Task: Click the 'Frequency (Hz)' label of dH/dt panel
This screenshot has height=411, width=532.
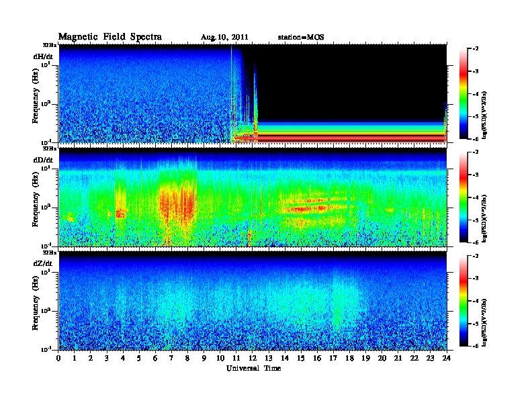Action: pos(36,96)
